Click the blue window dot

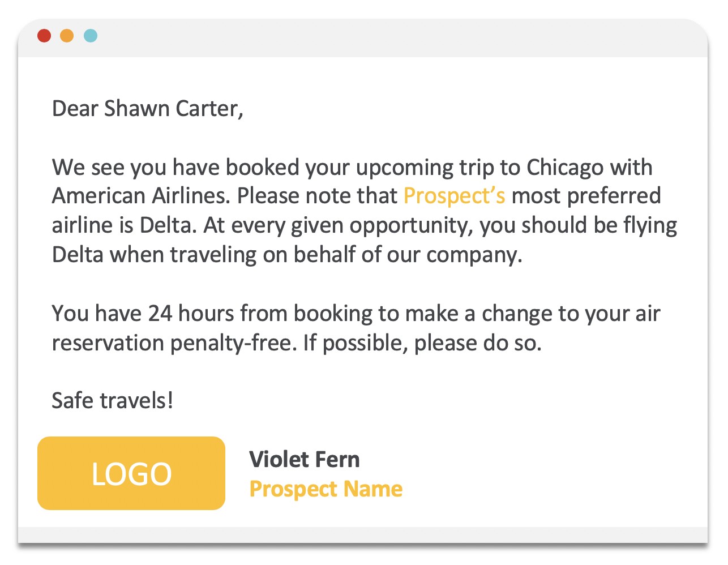[91, 36]
